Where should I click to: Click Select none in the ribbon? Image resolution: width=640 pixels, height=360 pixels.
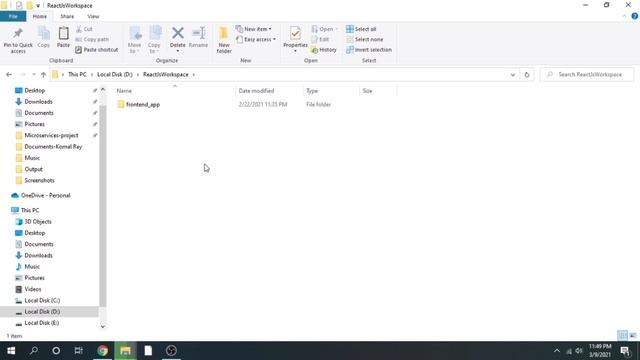[364, 39]
